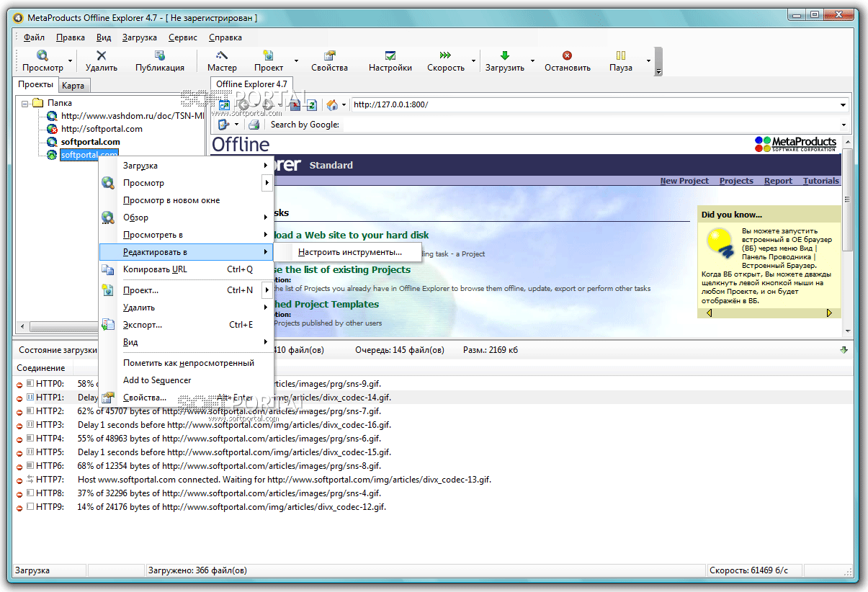Switch to the Карта tab
868x592 pixels.
click(x=73, y=86)
